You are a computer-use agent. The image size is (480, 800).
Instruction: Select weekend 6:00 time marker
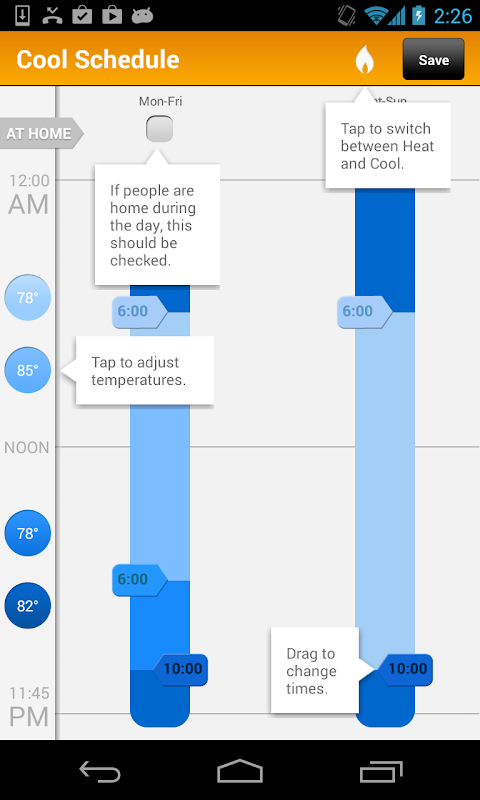[365, 312]
